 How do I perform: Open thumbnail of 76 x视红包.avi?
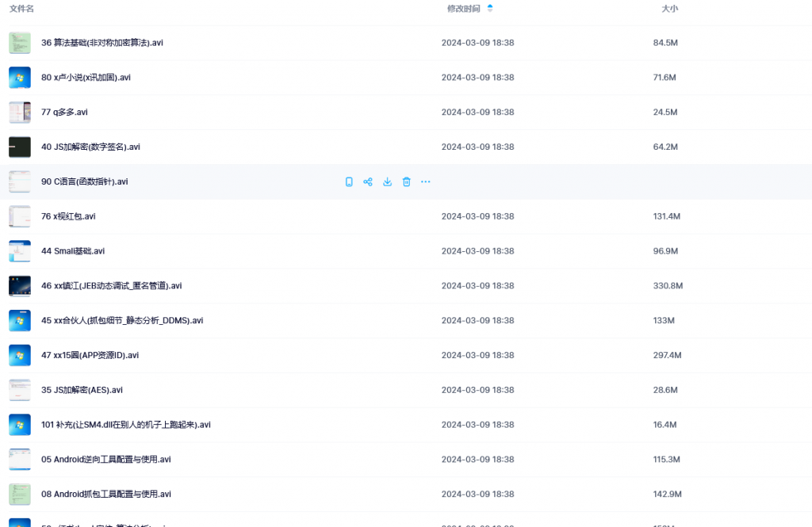tap(20, 216)
